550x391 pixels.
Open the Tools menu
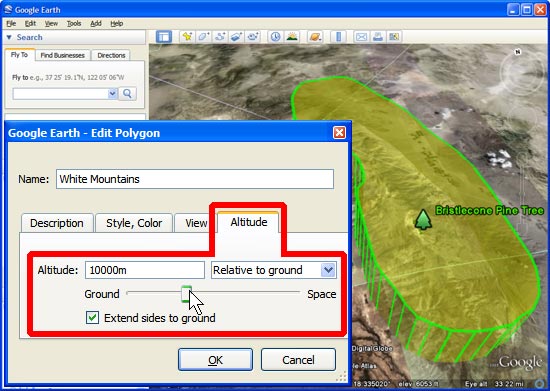74,23
